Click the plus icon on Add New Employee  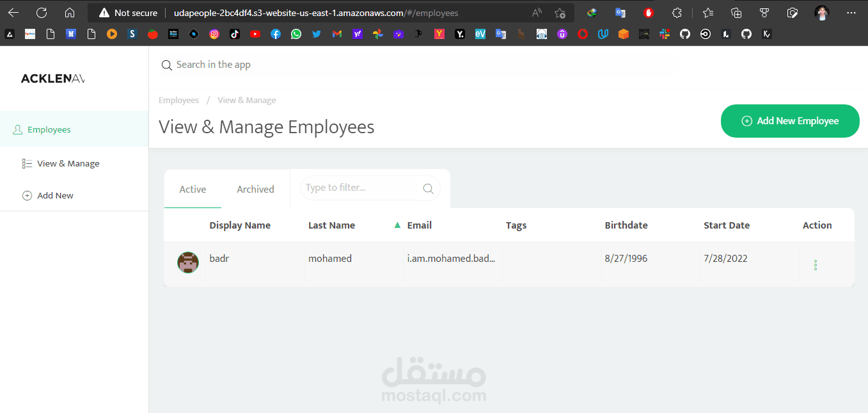pyautogui.click(x=746, y=121)
